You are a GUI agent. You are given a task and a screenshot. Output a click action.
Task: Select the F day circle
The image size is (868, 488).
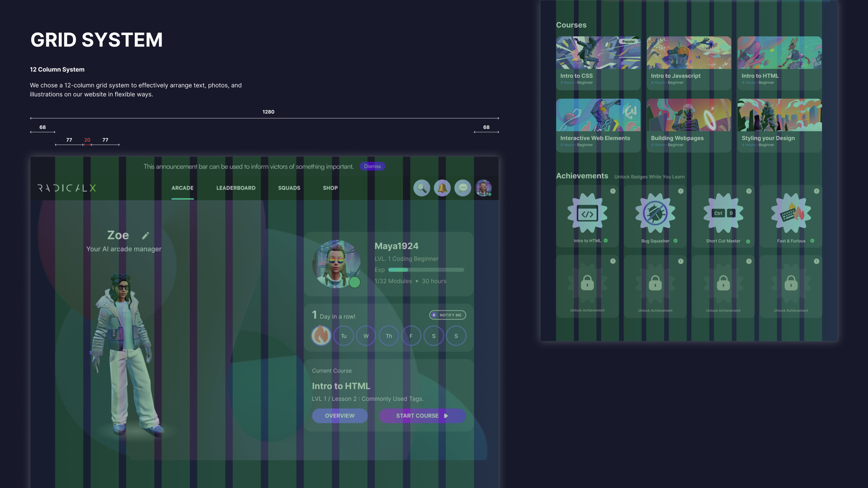[411, 336]
